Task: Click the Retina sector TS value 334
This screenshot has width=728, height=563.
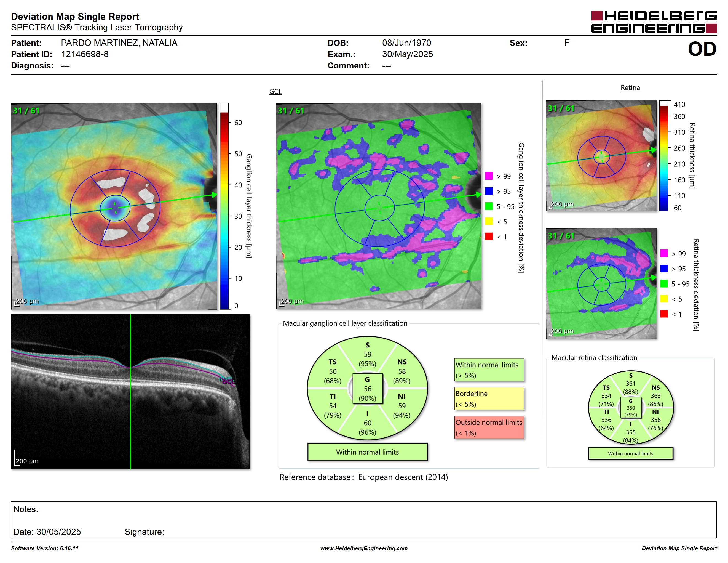Action: pos(606,395)
